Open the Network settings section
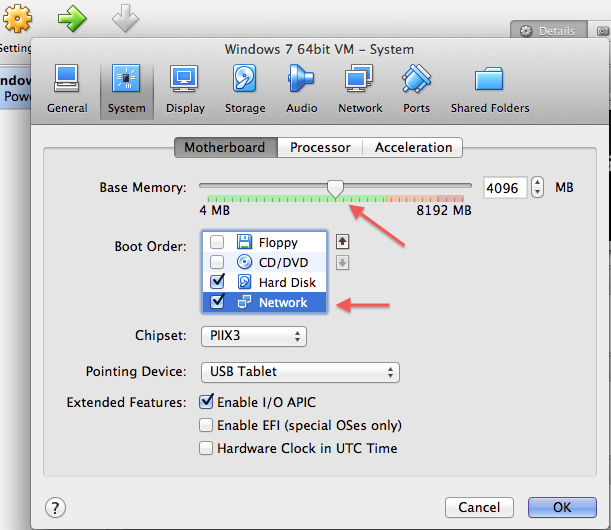Image resolution: width=611 pixels, height=530 pixels. click(x=360, y=89)
